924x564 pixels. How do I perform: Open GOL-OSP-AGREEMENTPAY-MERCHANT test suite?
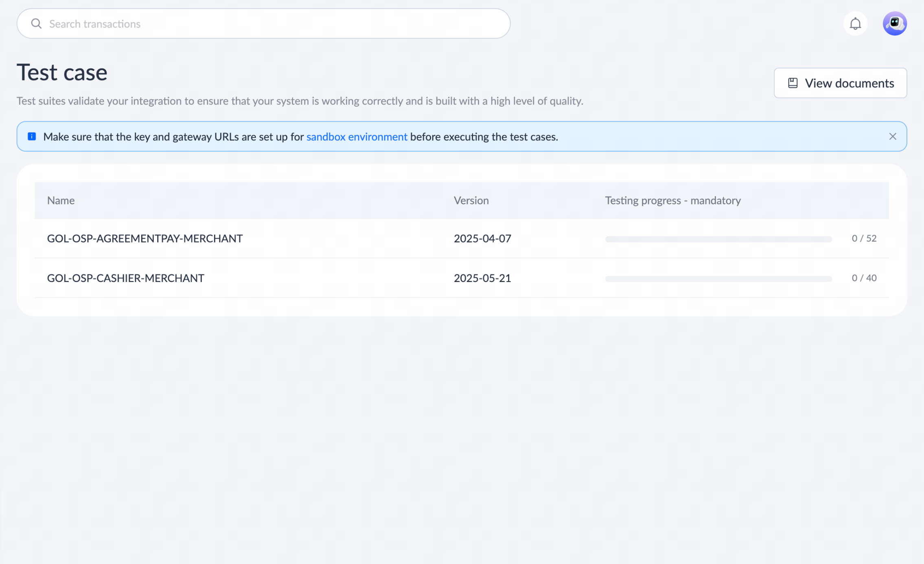(145, 238)
